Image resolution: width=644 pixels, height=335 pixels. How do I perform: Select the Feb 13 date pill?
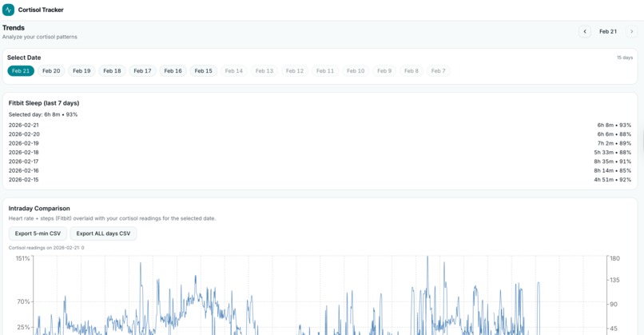tap(264, 70)
